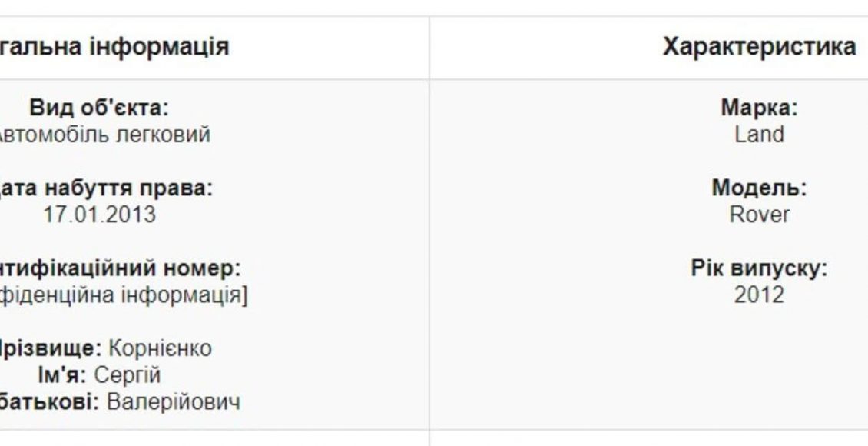Click the model value Rover
The width and height of the screenshot is (868, 446).
[759, 215]
